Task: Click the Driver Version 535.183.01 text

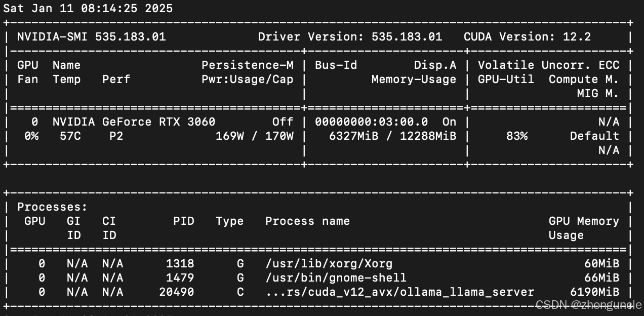Action: point(350,37)
